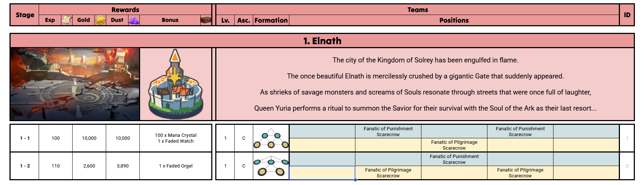
Task: Select the "1 x Faded Orgel" bonus cell
Action: tap(176, 166)
